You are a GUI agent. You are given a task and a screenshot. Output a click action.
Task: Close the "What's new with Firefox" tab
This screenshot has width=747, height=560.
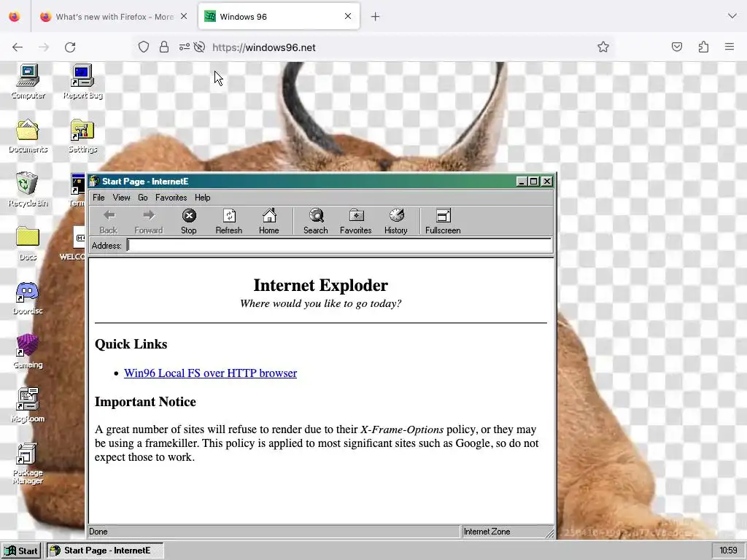pyautogui.click(x=184, y=16)
